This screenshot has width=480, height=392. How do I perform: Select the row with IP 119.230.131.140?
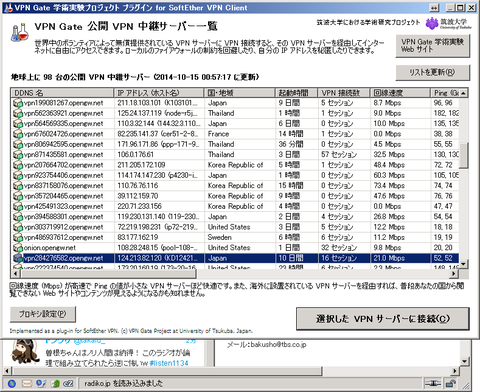click(x=235, y=217)
